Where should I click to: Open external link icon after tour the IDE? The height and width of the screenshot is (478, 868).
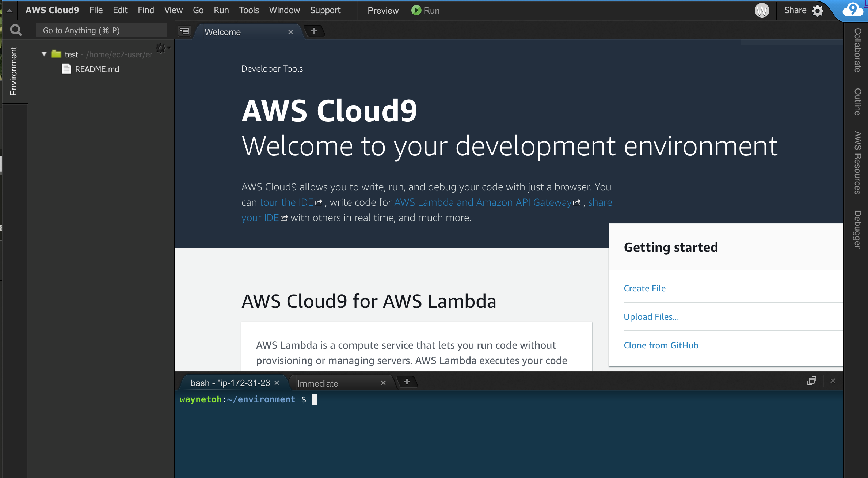(x=319, y=202)
